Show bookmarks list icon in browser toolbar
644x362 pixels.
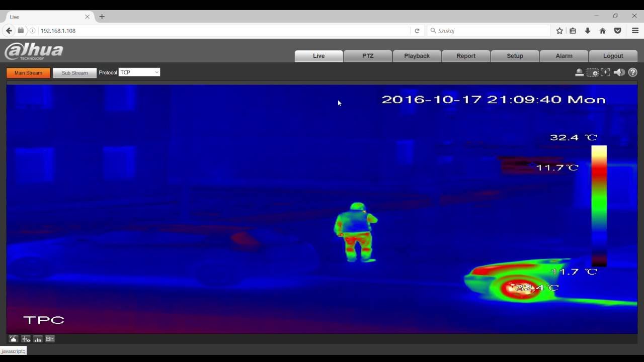(x=573, y=31)
